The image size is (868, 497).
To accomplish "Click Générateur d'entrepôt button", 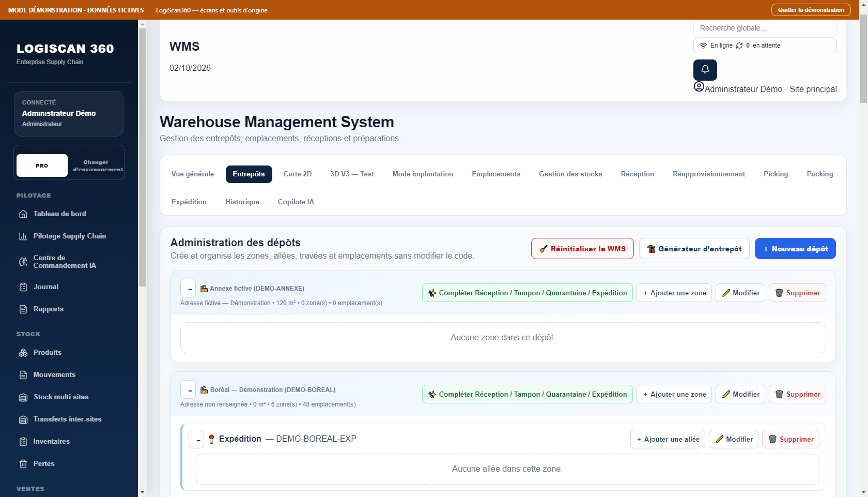I will tap(694, 249).
